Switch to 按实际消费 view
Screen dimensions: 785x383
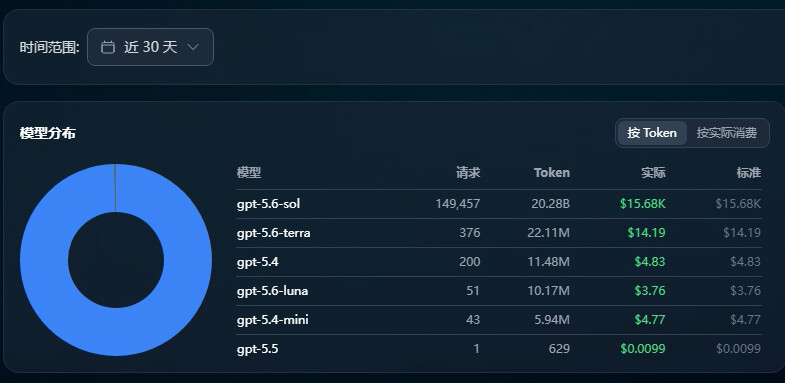726,133
